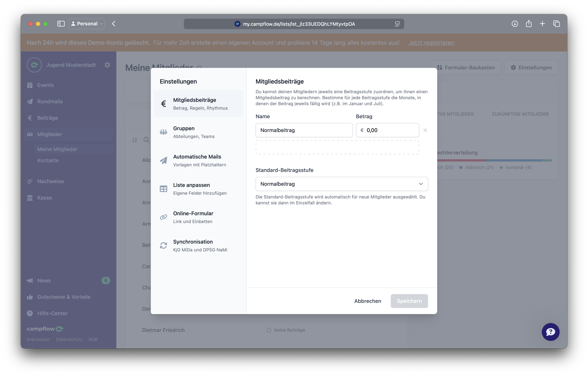Select the Gruppen settings section

click(199, 132)
